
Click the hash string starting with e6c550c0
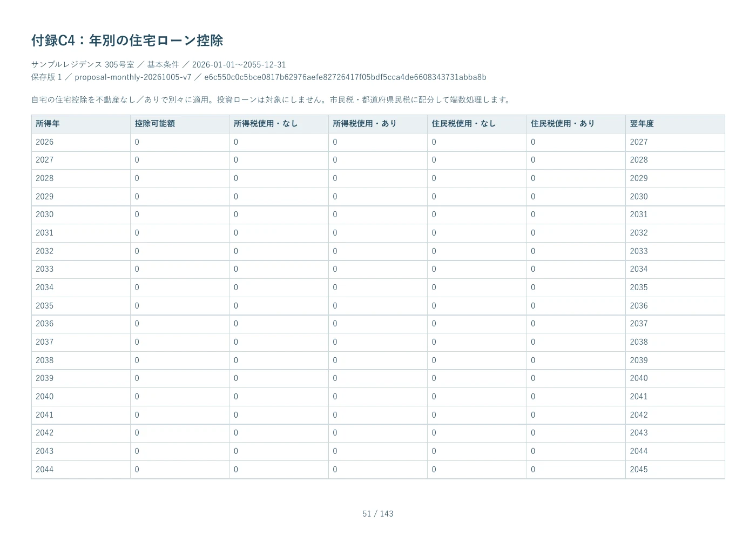345,77
